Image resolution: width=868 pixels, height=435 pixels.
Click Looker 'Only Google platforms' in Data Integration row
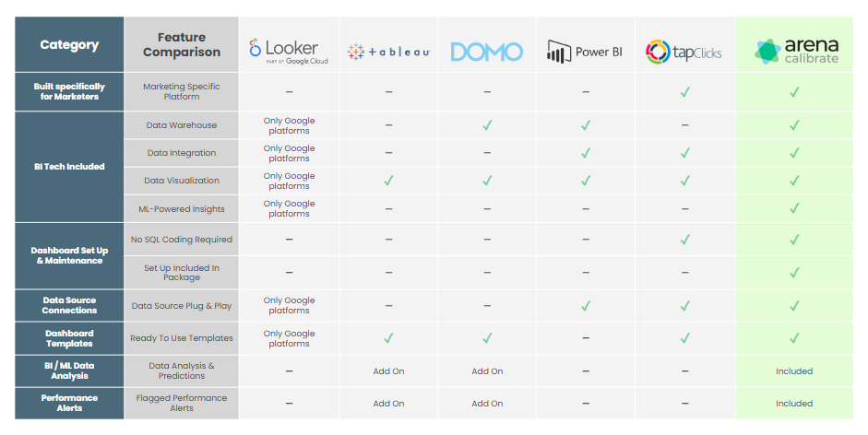click(x=289, y=153)
